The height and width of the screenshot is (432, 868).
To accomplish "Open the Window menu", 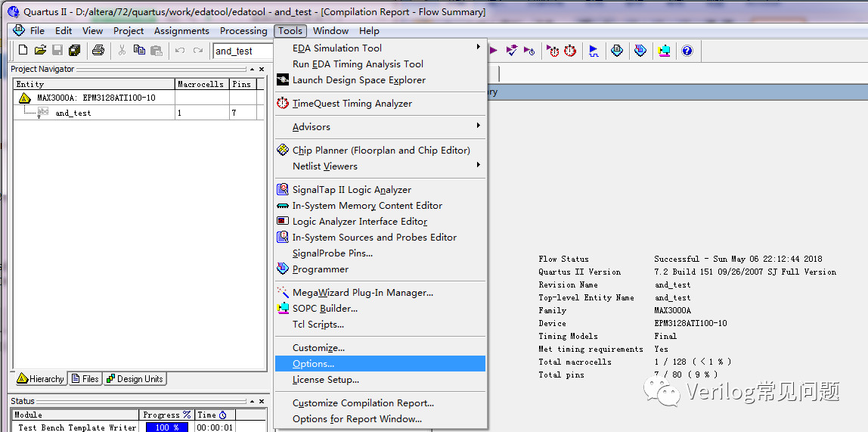I will pos(330,31).
